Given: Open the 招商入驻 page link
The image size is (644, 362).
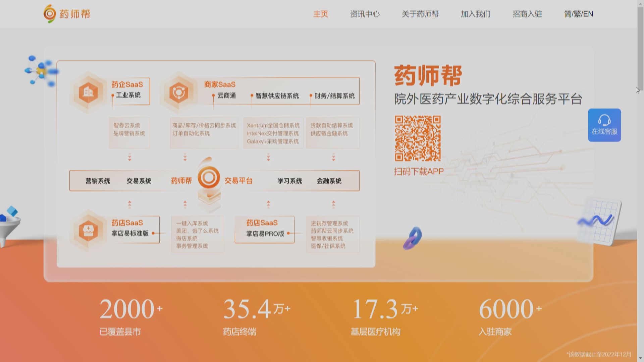Looking at the screenshot, I should click(x=527, y=14).
